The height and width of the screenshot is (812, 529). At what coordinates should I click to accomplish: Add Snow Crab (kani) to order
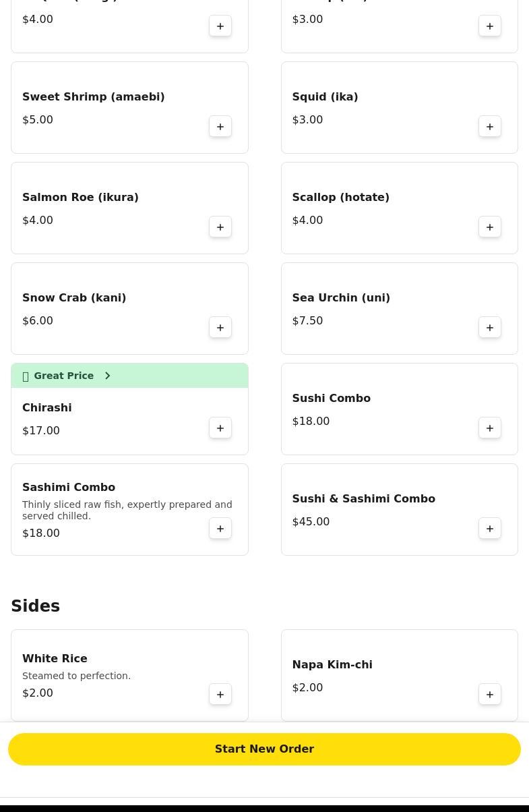point(220,328)
